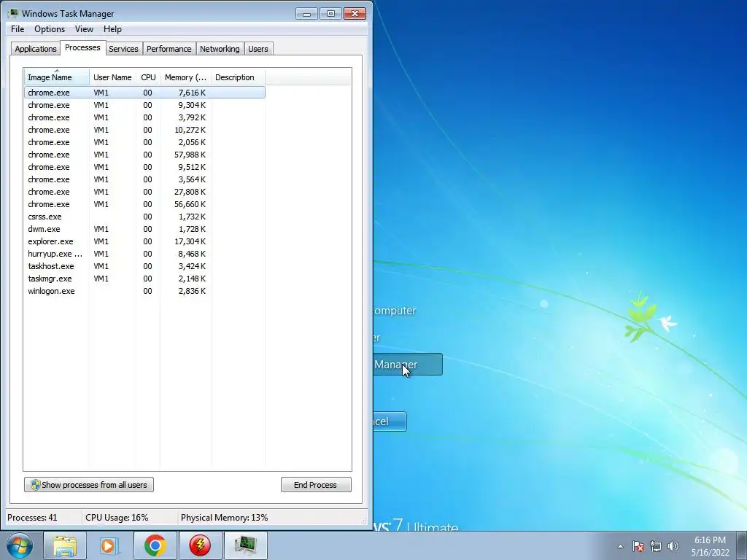Select the explorer.exe process

[144, 241]
